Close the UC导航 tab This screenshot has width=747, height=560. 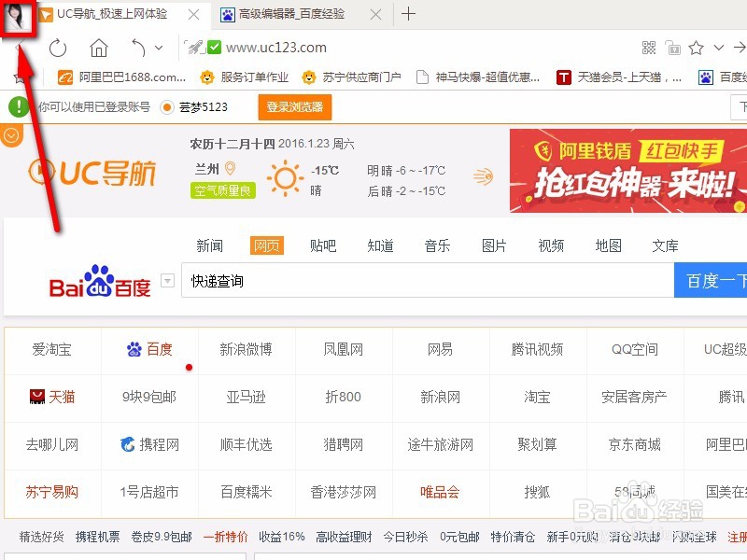click(193, 15)
